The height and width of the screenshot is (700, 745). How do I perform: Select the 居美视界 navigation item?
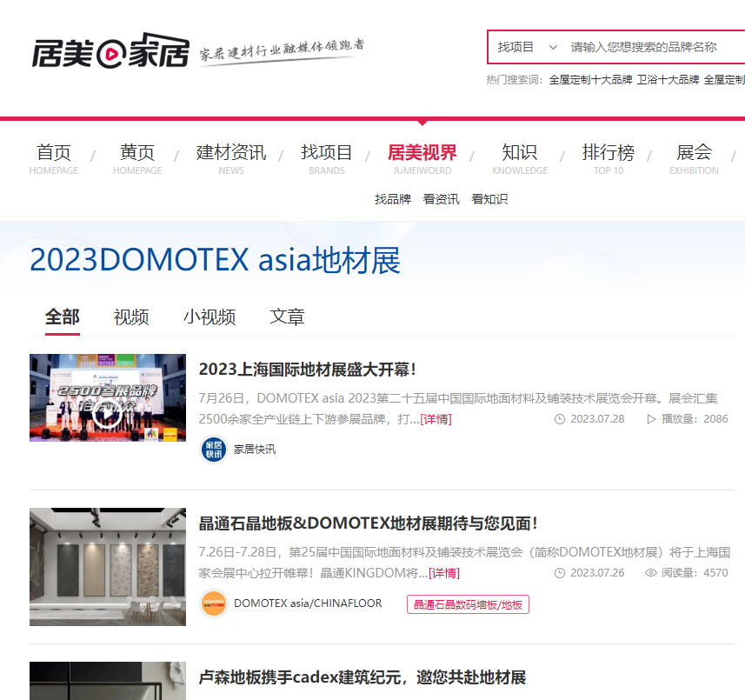tap(422, 159)
